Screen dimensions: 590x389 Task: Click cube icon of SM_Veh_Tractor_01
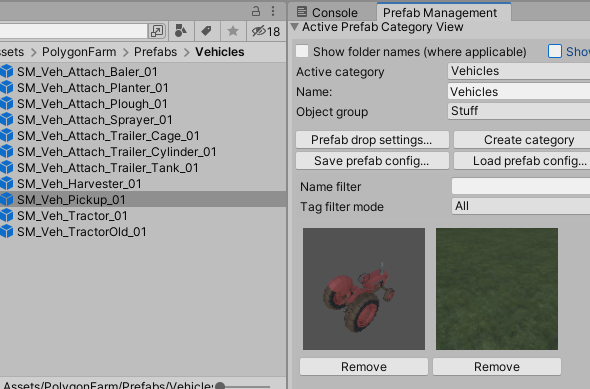(x=6, y=216)
